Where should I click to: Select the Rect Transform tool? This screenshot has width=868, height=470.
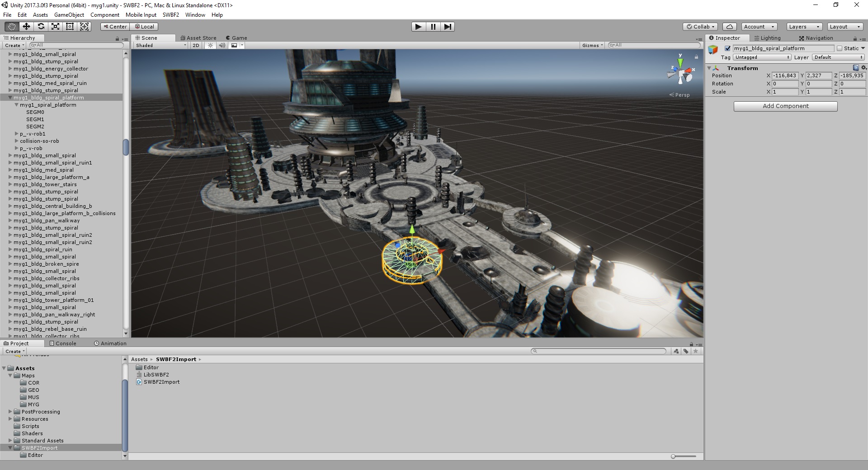(70, 27)
